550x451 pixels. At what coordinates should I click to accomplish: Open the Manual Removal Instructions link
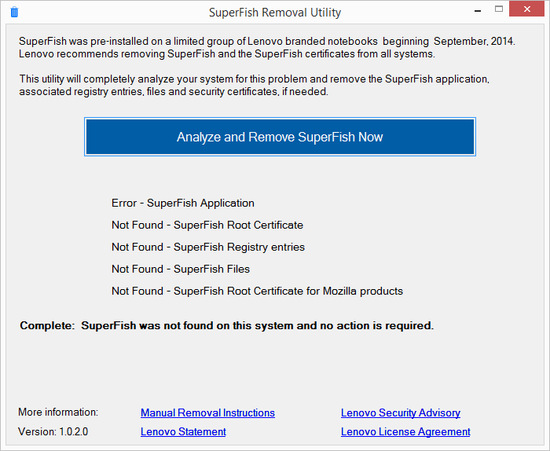click(208, 413)
